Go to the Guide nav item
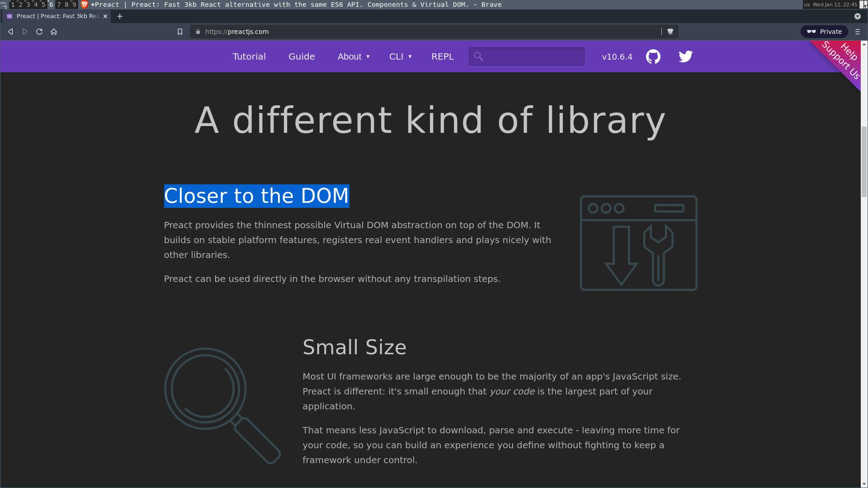The width and height of the screenshot is (868, 488). pos(302,56)
